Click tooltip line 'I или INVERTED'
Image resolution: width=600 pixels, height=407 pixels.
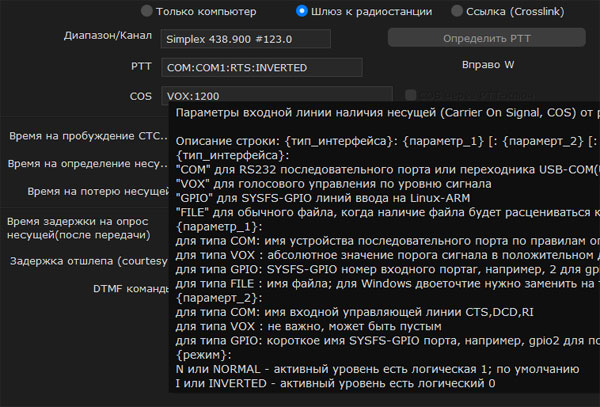(x=335, y=383)
